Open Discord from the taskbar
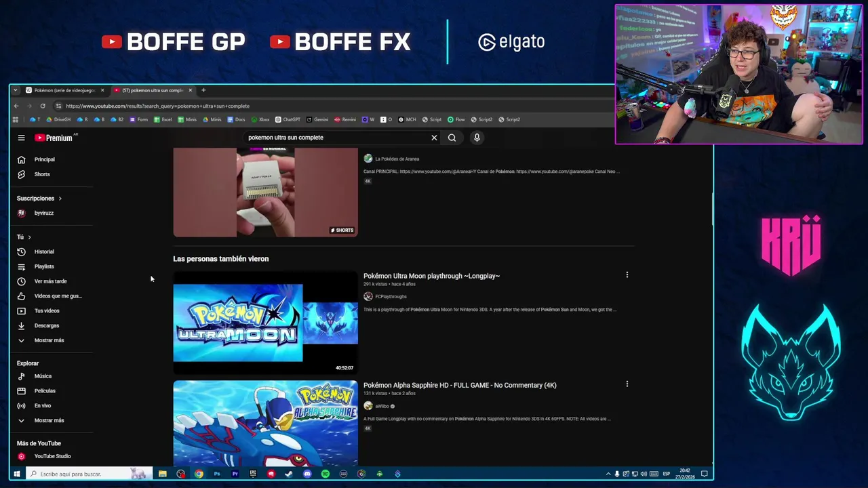The width and height of the screenshot is (868, 488). point(307,474)
